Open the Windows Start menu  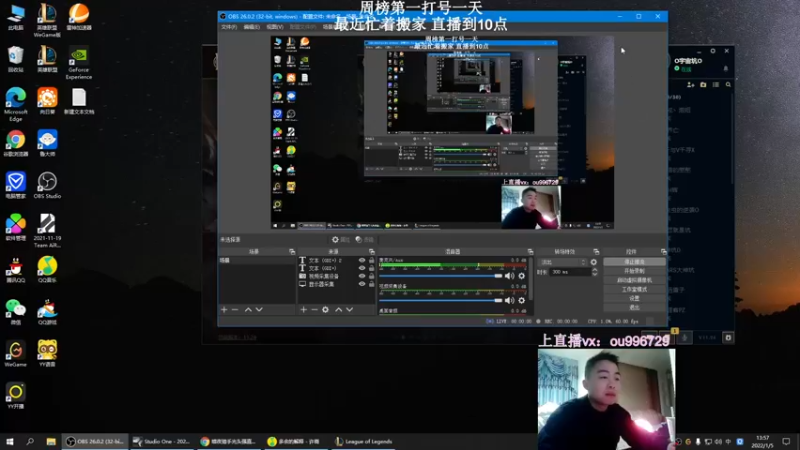click(x=10, y=441)
